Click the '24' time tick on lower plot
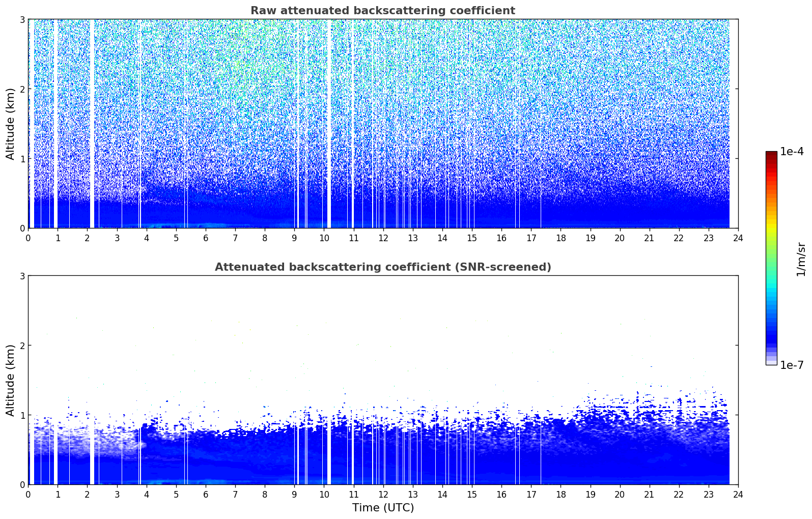Image resolution: width=812 pixels, height=519 pixels. pyautogui.click(x=738, y=495)
